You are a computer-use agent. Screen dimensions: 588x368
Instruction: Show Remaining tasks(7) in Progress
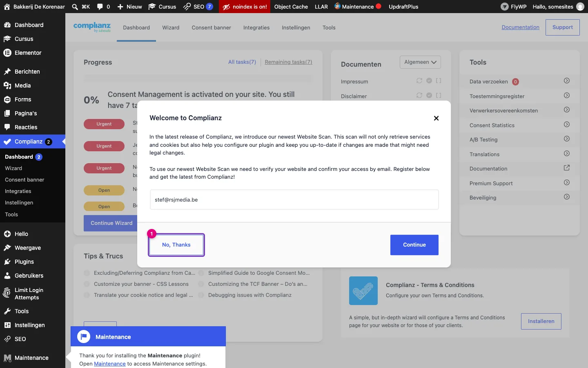288,62
